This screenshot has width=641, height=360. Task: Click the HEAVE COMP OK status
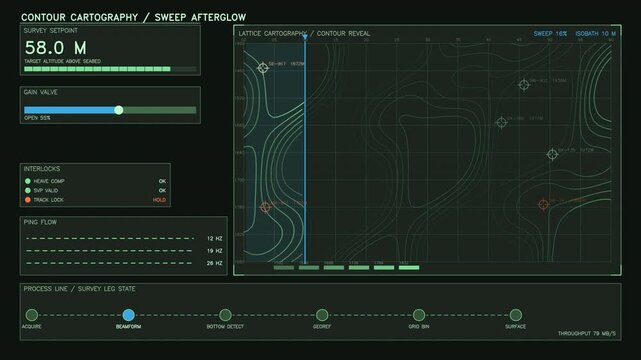tap(162, 181)
